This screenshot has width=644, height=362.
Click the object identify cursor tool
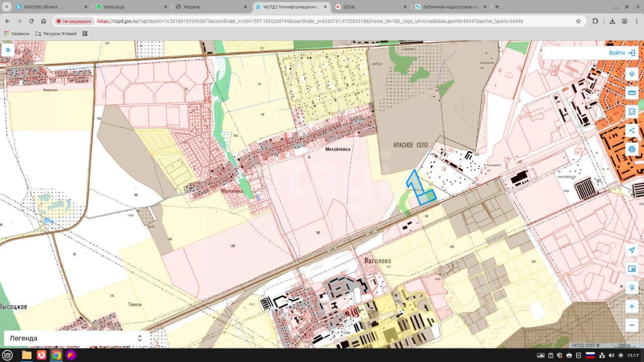click(x=632, y=288)
